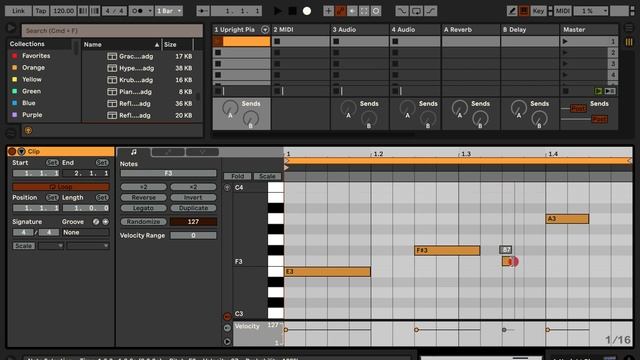Click clip stop button in 2 MIDI slot 1
The width and height of the screenshot is (640, 360).
tap(277, 41)
